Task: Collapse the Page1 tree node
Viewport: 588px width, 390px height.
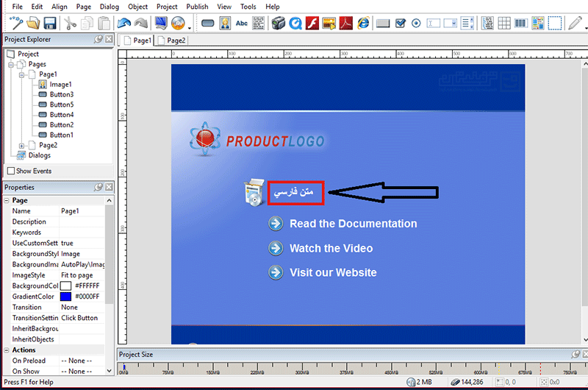Action: coord(21,74)
